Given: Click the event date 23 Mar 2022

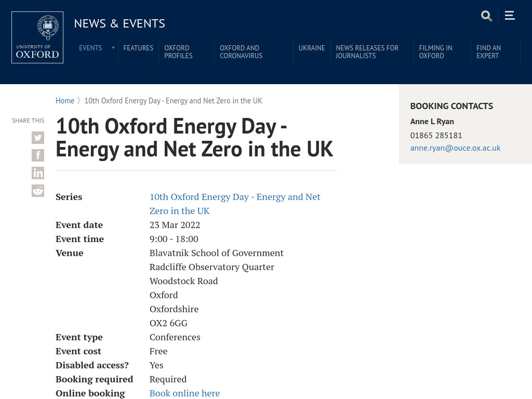Looking at the screenshot, I should 175,225.
